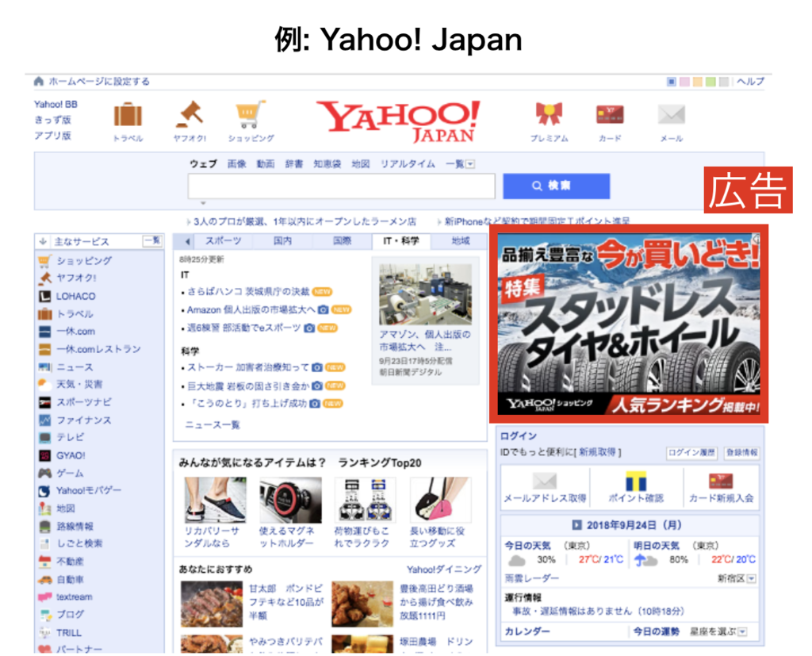Open LOHACO in the services sidebar
812x656 pixels.
pyautogui.click(x=75, y=297)
